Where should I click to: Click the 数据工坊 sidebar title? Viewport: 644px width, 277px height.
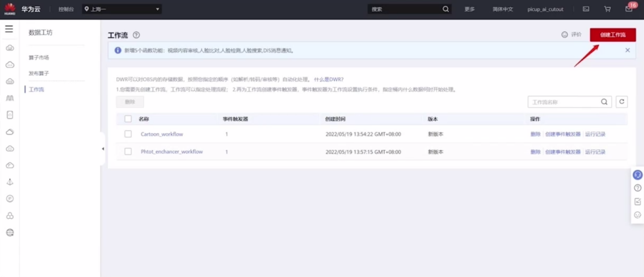(40, 33)
